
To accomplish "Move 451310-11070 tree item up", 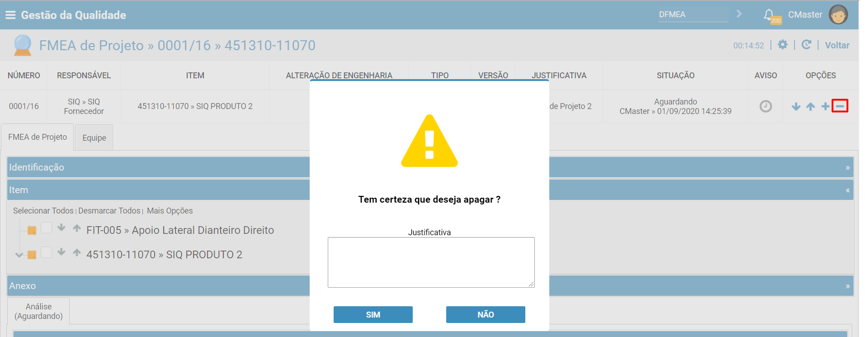I will 77,252.
